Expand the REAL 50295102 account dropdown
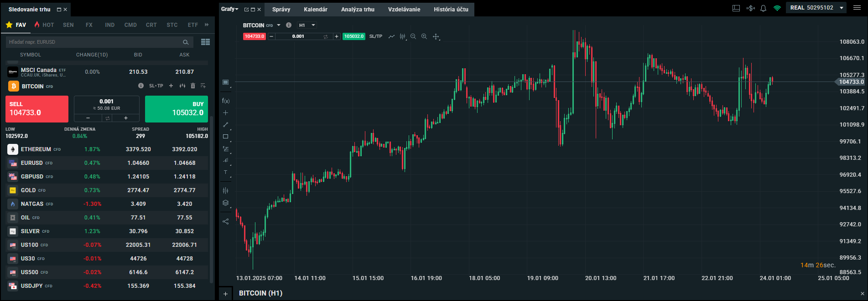This screenshot has height=301, width=868. click(x=842, y=8)
